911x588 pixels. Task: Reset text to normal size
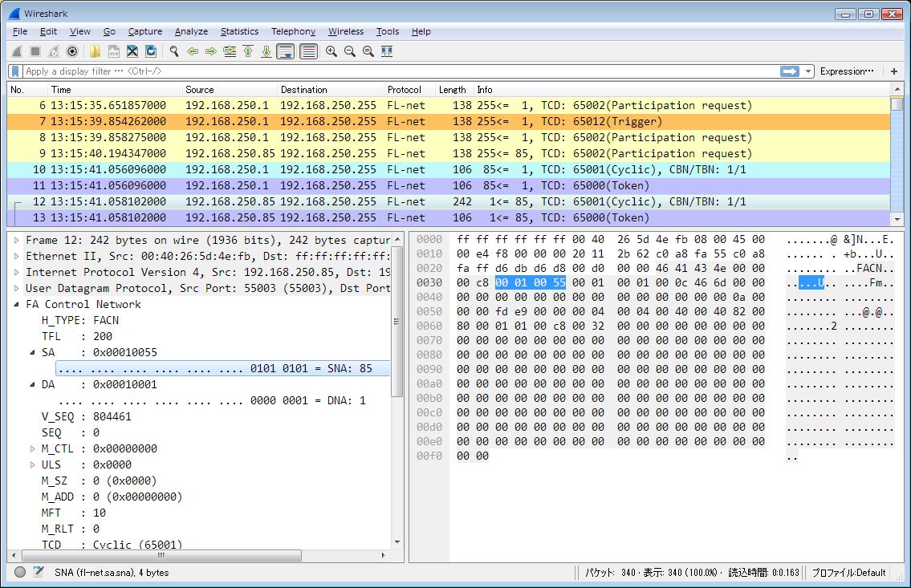tap(368, 51)
